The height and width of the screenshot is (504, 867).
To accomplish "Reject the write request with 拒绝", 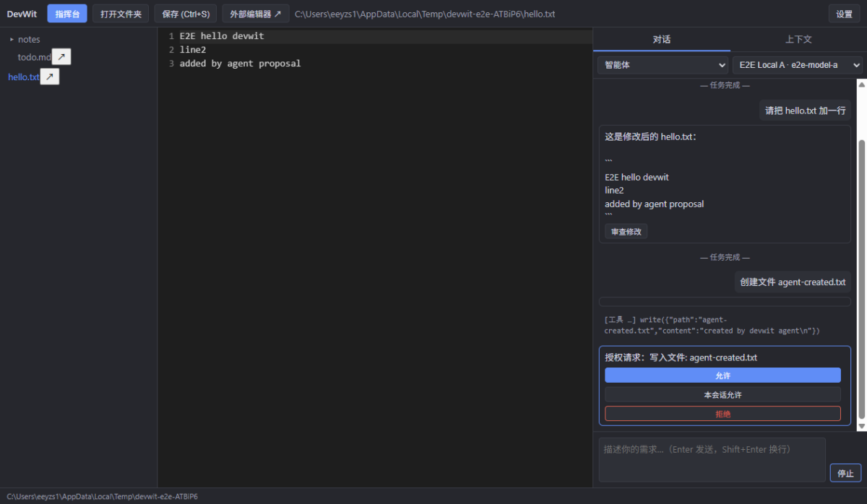I will (x=722, y=414).
